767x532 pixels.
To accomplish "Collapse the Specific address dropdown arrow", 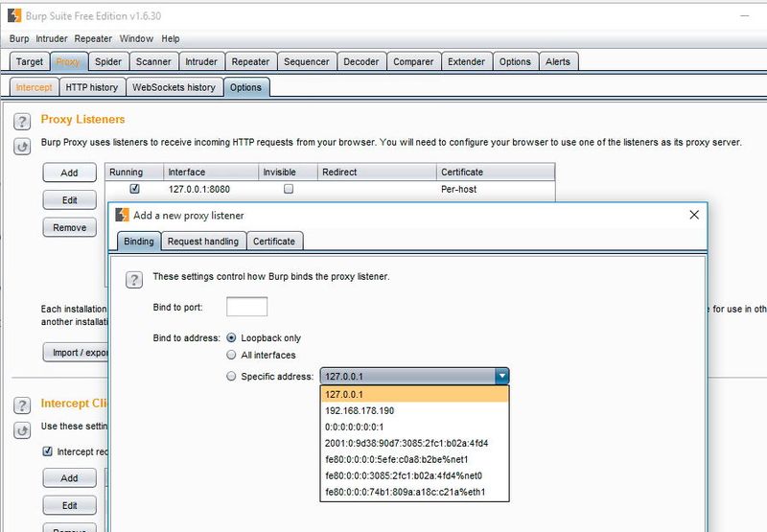I will click(501, 376).
